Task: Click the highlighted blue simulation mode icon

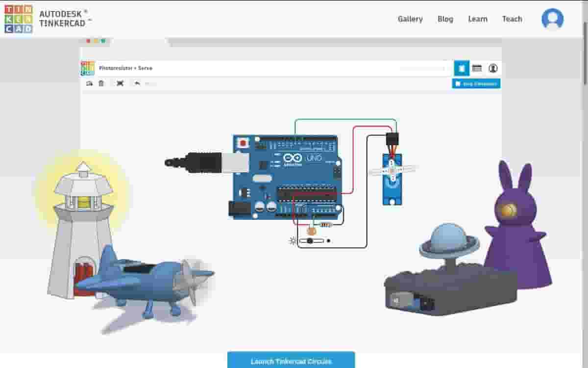Action: [x=461, y=68]
